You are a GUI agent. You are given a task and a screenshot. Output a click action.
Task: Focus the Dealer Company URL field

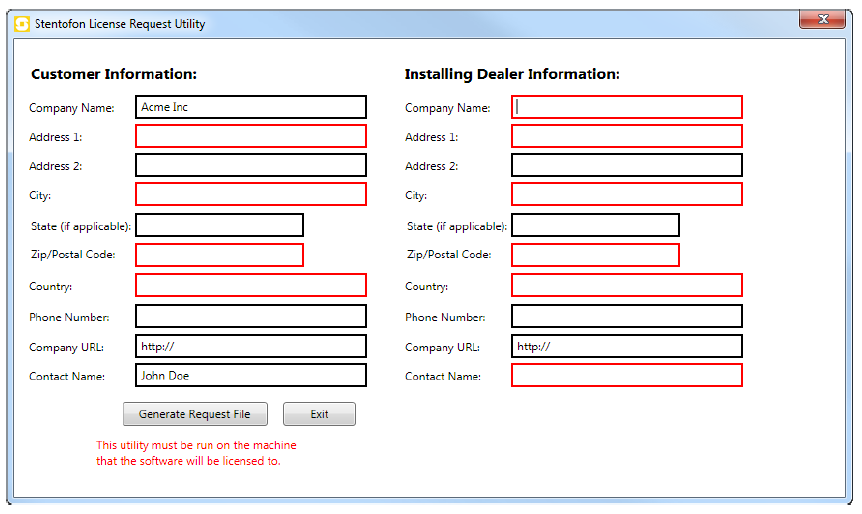627,346
